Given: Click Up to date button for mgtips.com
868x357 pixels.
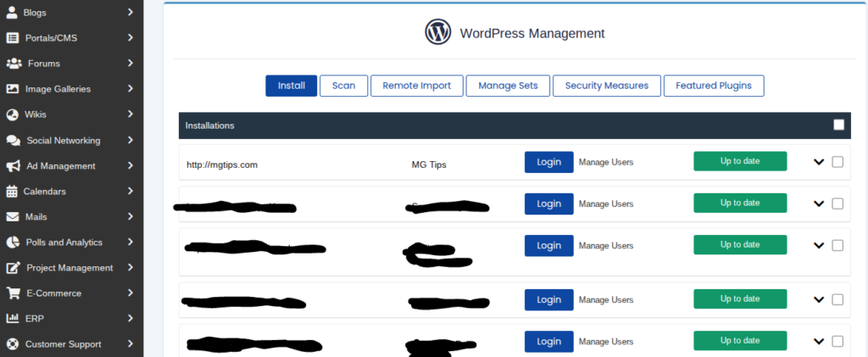Looking at the screenshot, I should click(740, 161).
